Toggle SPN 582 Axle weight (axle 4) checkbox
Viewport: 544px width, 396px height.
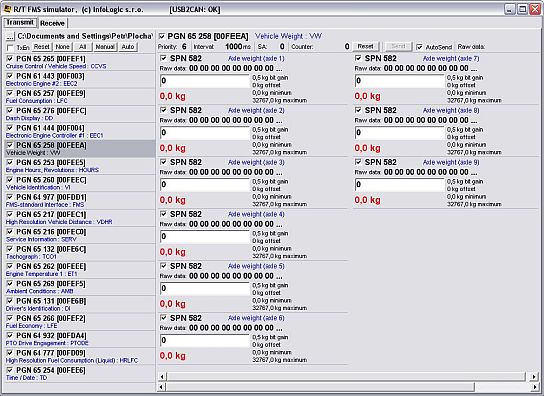163,214
